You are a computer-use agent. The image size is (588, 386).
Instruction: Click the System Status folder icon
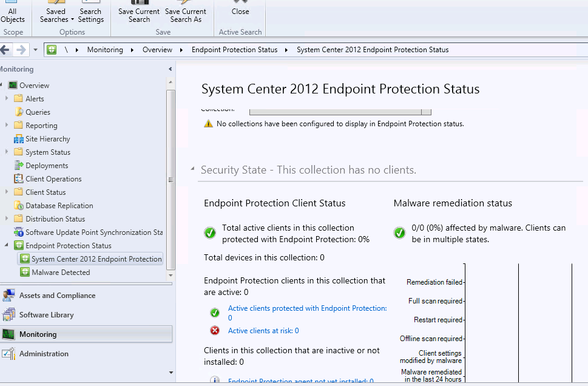pos(18,152)
